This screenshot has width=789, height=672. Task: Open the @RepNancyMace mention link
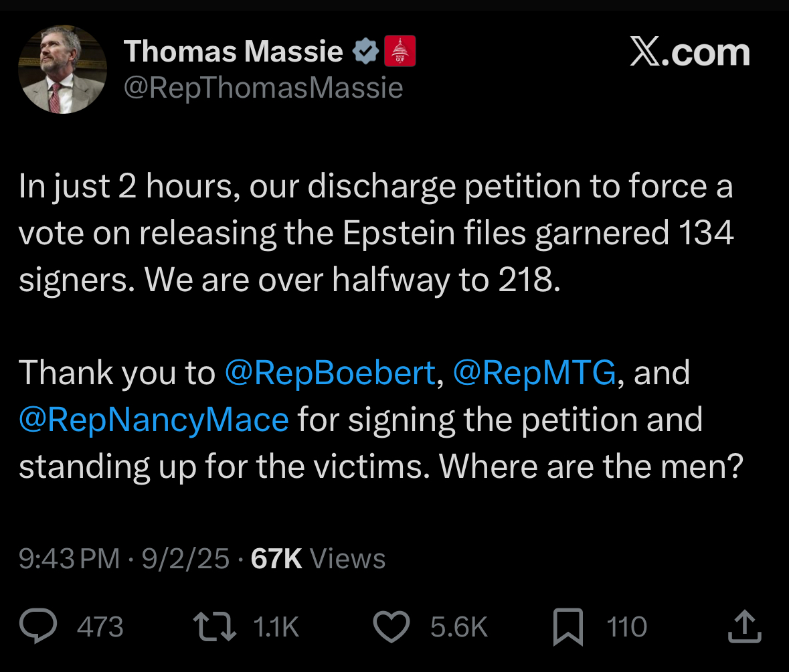click(x=154, y=420)
